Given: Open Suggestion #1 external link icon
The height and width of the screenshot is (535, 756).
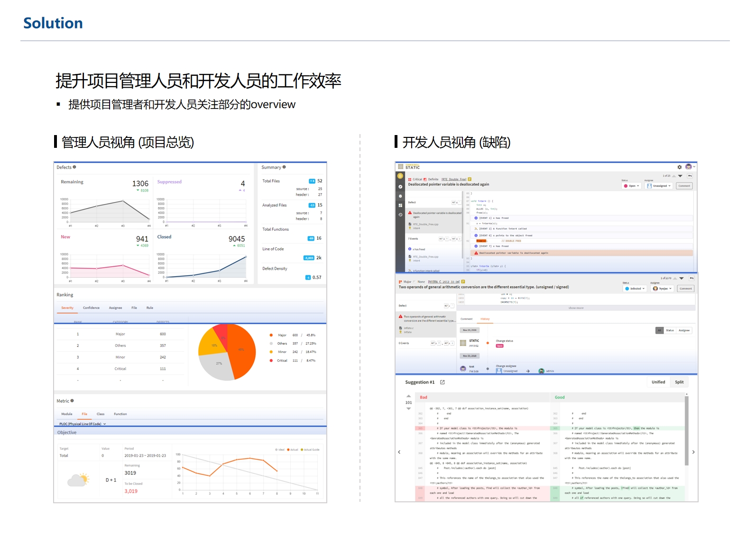Looking at the screenshot, I should [x=442, y=382].
